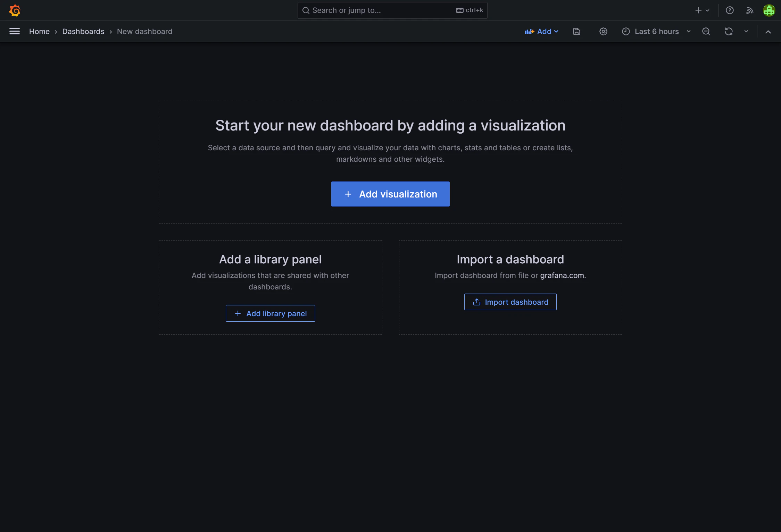The height and width of the screenshot is (532, 781).
Task: Open the news RSS feed icon
Action: [x=749, y=10]
